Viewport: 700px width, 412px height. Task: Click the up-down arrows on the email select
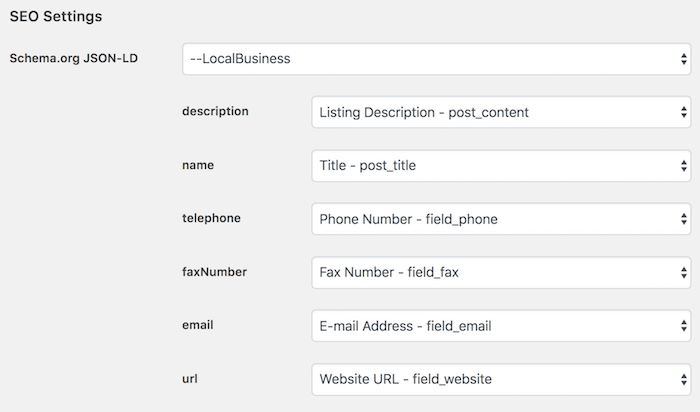pos(683,326)
